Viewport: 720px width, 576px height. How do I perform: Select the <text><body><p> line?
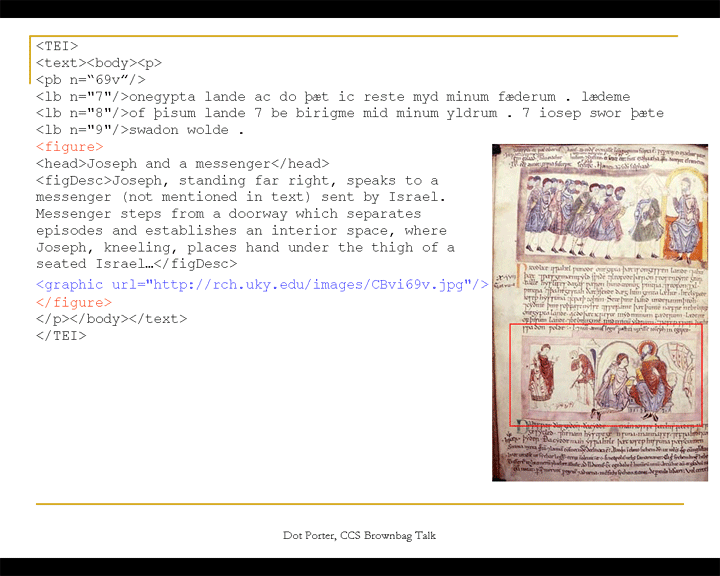pyautogui.click(x=99, y=63)
